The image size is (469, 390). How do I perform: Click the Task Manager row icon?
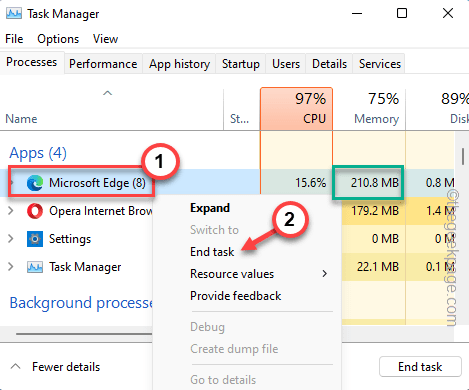click(35, 267)
